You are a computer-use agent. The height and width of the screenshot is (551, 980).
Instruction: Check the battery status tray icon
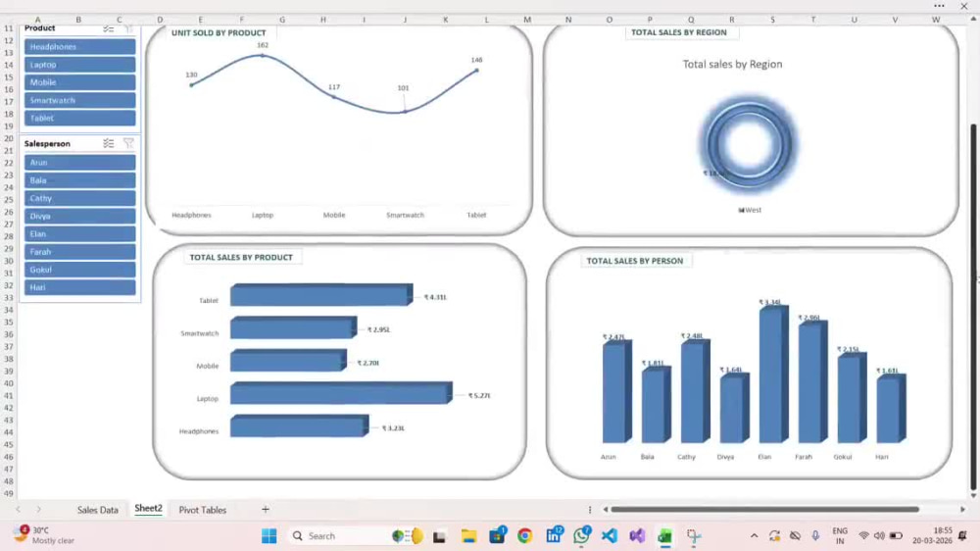896,536
